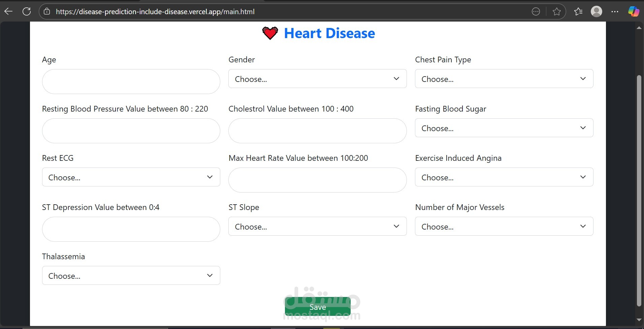
Task: Open the browser profile avatar
Action: coord(596,12)
